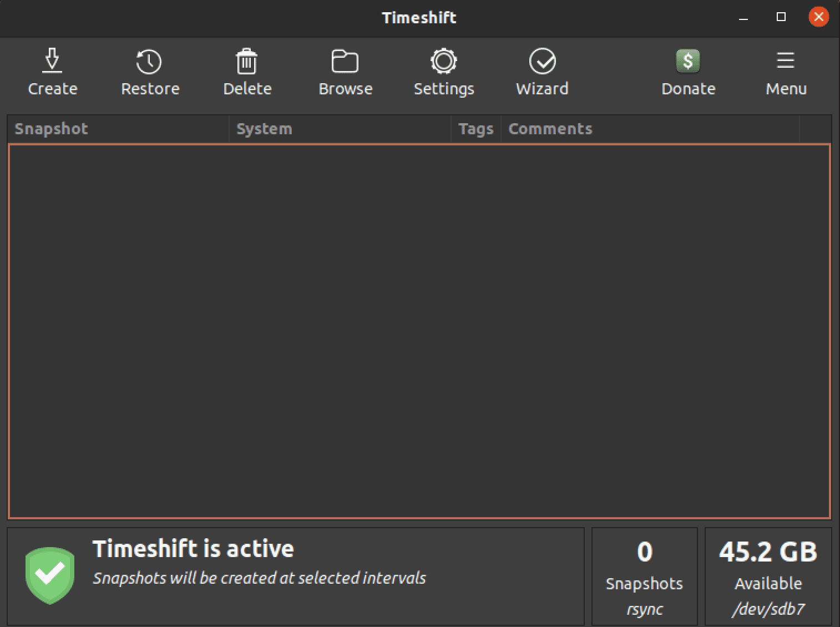840x627 pixels.
Task: Click the Delete trash icon
Action: coord(247,62)
